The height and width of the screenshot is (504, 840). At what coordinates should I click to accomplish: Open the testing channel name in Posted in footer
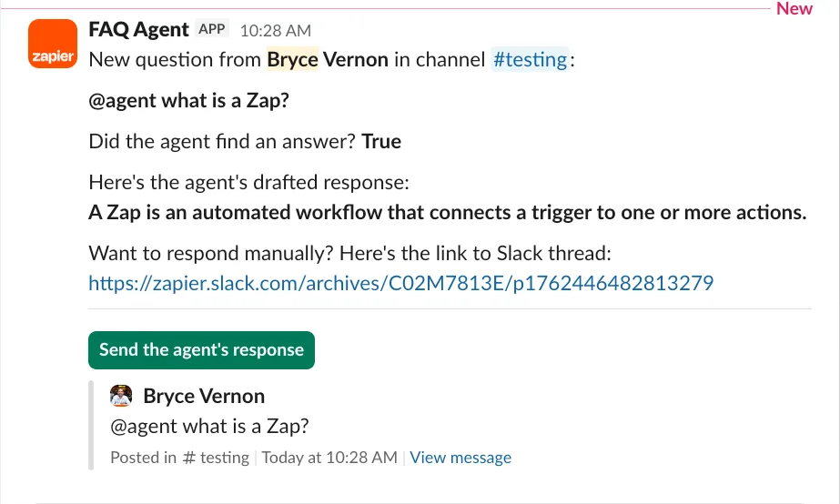coord(225,458)
